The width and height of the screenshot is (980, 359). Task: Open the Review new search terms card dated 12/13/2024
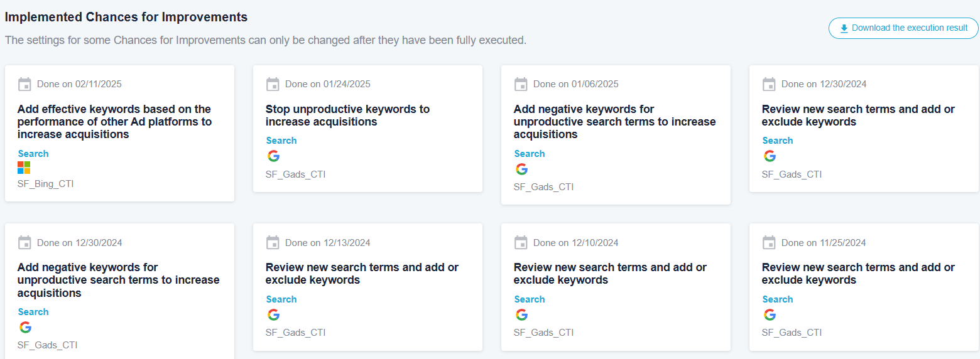pos(362,274)
